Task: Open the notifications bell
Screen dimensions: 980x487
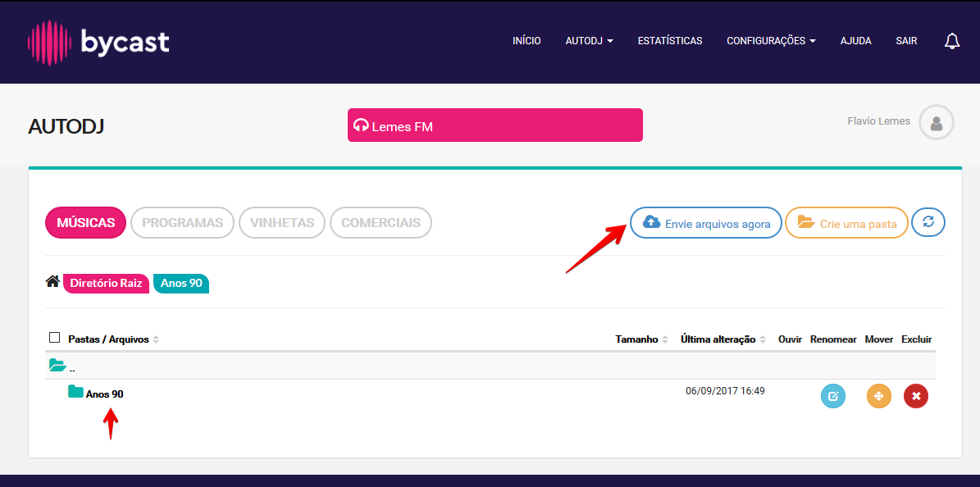Action: click(x=952, y=41)
